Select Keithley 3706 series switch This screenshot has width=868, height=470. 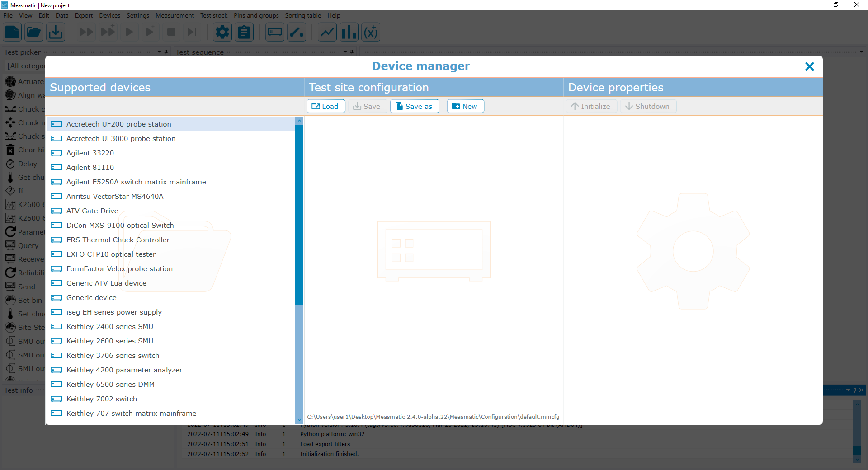pyautogui.click(x=170, y=355)
